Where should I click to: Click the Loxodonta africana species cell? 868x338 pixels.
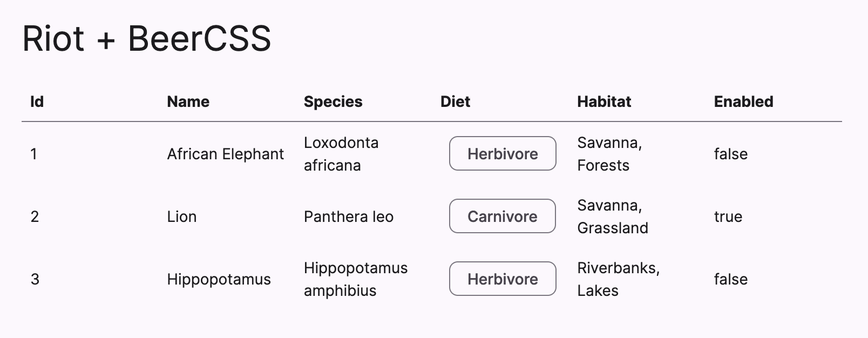tap(341, 154)
